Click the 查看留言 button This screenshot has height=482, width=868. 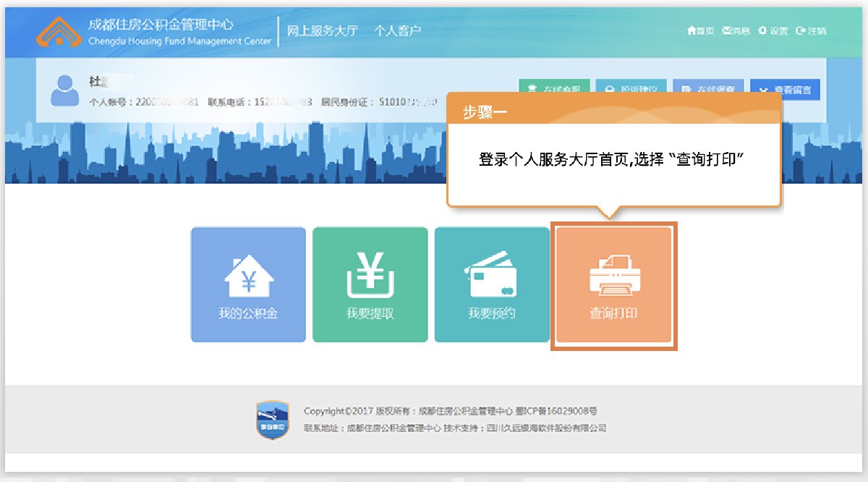[785, 90]
